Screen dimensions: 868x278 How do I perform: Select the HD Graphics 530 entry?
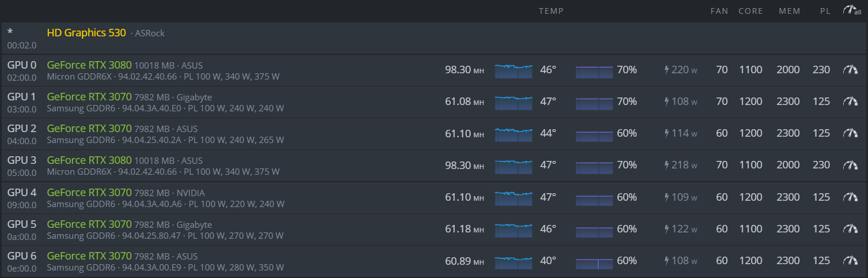[x=86, y=33]
